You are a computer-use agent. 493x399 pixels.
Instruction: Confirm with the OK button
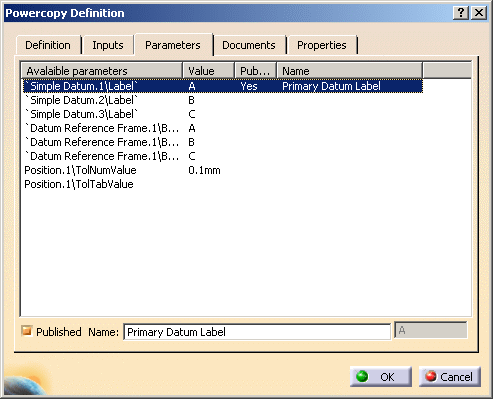(x=380, y=377)
